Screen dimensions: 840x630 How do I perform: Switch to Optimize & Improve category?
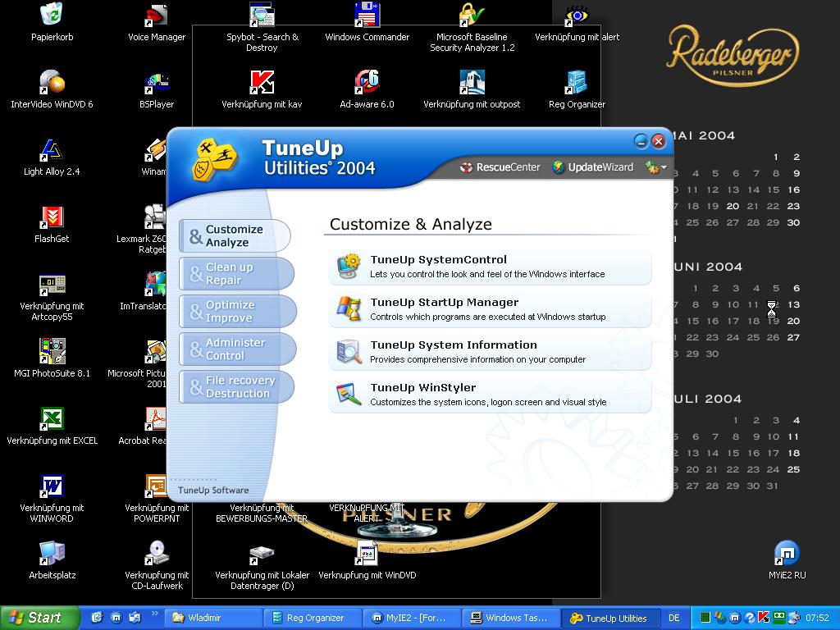point(237,311)
